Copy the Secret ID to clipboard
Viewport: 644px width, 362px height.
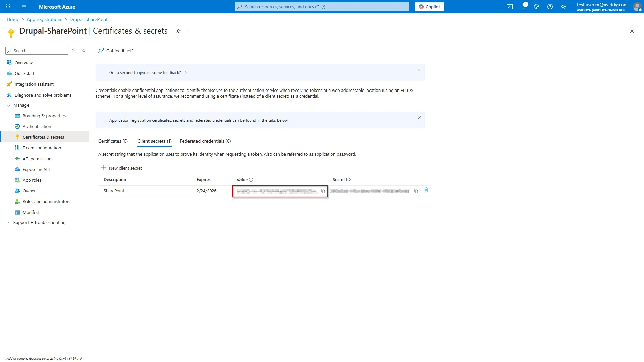(416, 191)
